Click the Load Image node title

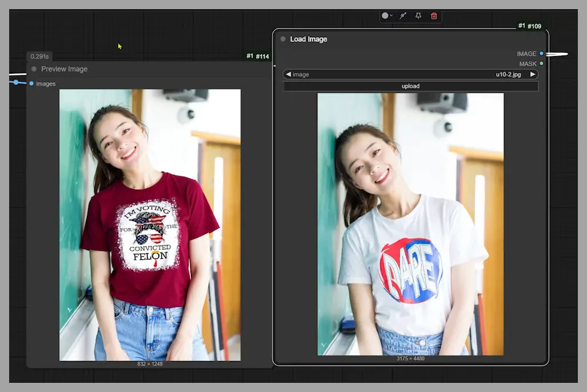(x=309, y=39)
